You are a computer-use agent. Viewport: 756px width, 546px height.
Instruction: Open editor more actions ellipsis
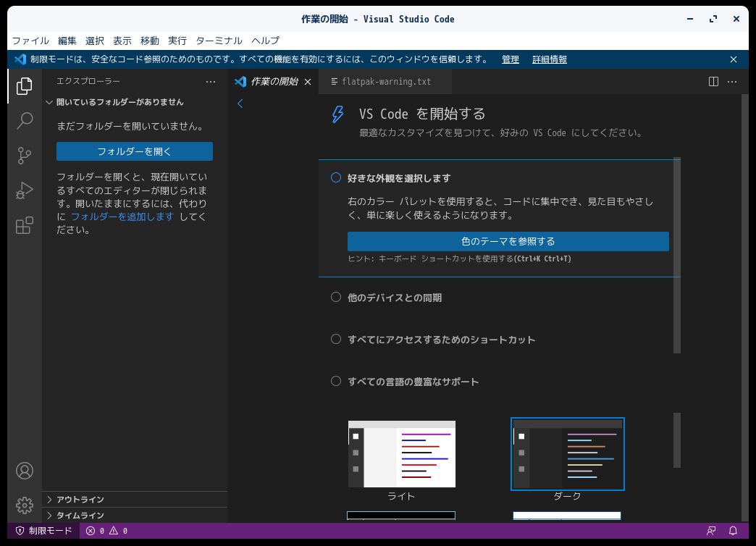click(732, 82)
